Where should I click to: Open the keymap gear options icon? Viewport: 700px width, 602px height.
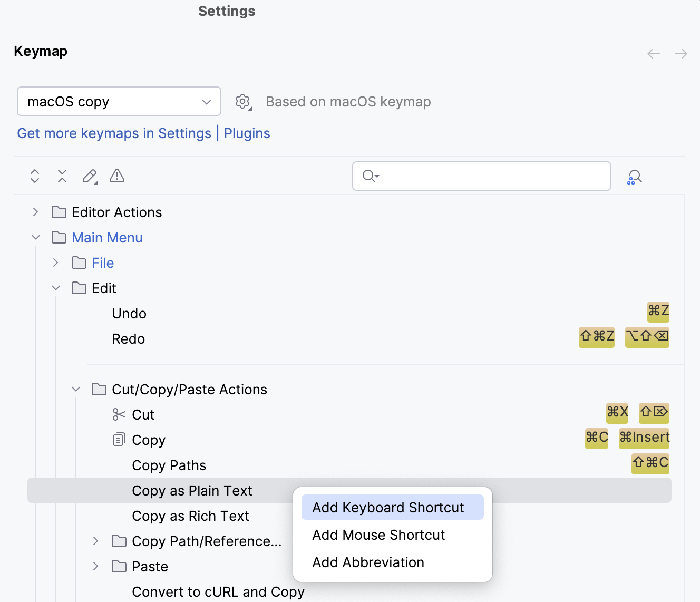coord(242,102)
